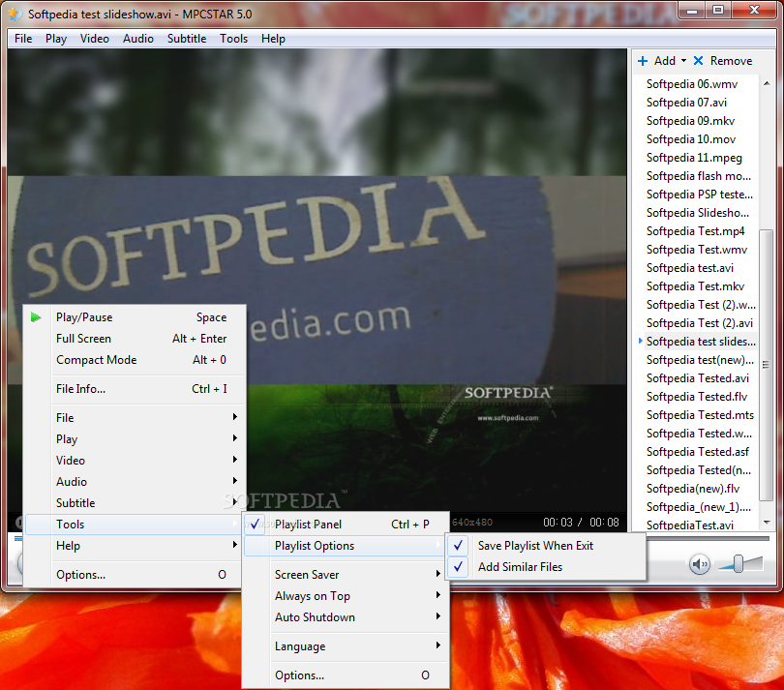Mute audio with the speaker icon

coord(700,564)
